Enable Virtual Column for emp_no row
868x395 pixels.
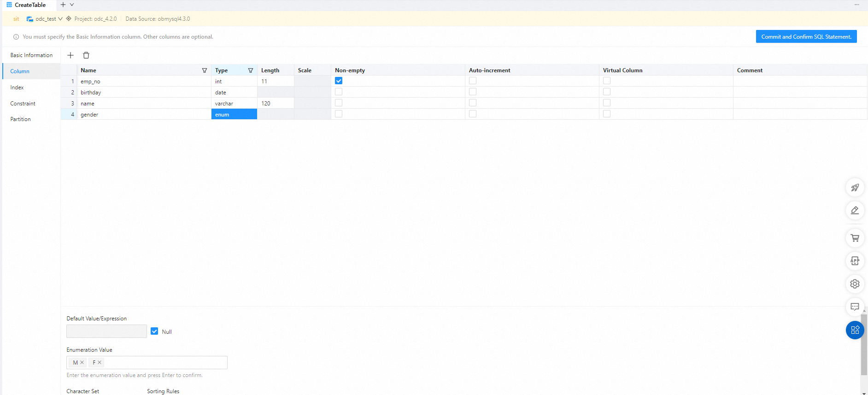[607, 81]
